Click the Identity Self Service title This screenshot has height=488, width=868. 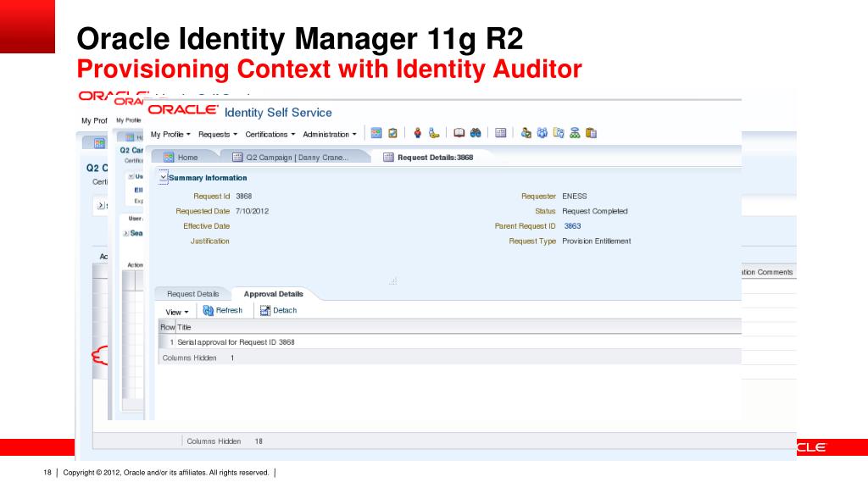click(278, 113)
